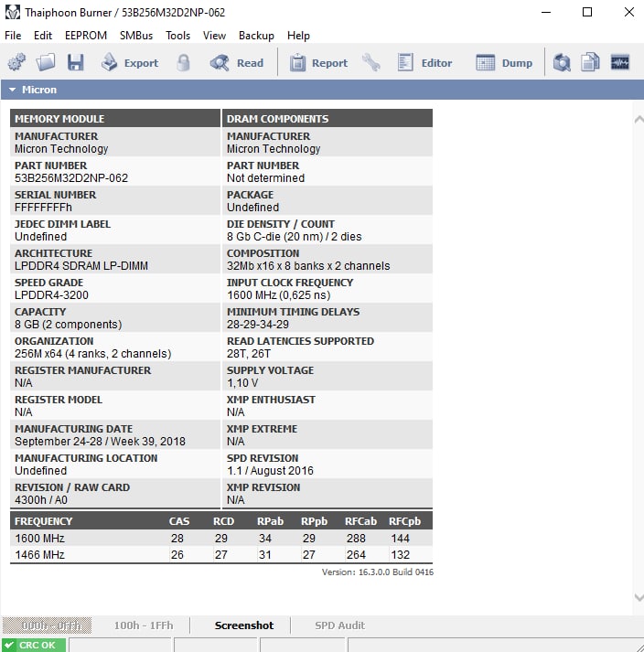Click the LPDDR4-3200 speed grade value

tap(51, 294)
